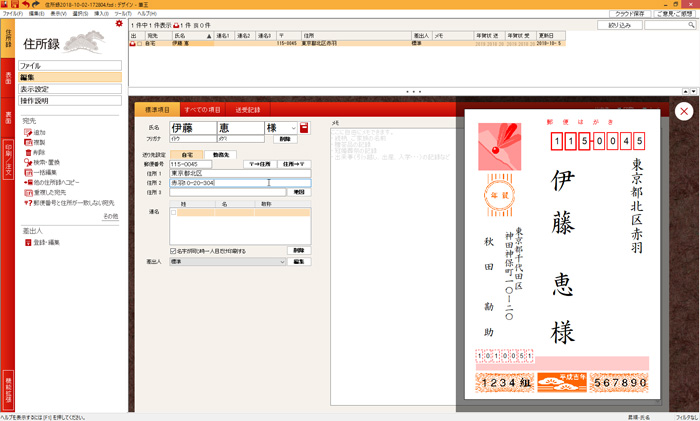Toggle 名字が同じ時一人目だけ印刷する checkbox

173,251
